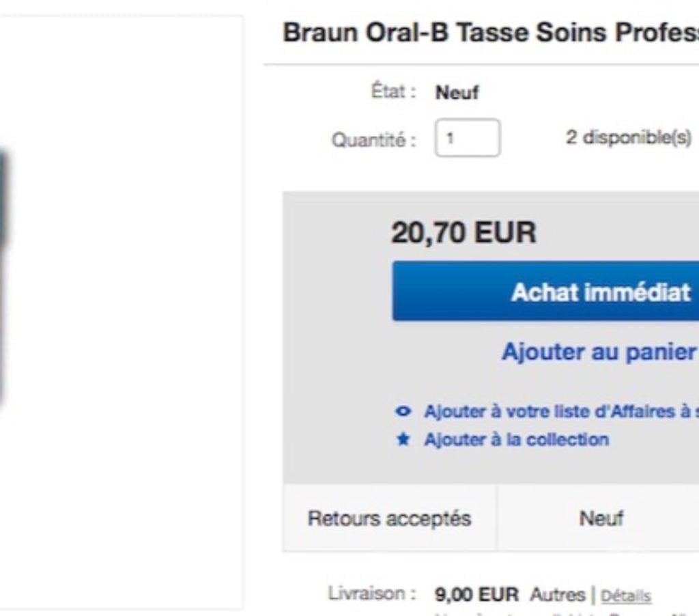Click the Quantité label
Image resolution: width=699 pixels, height=616 pixels.
click(x=373, y=139)
